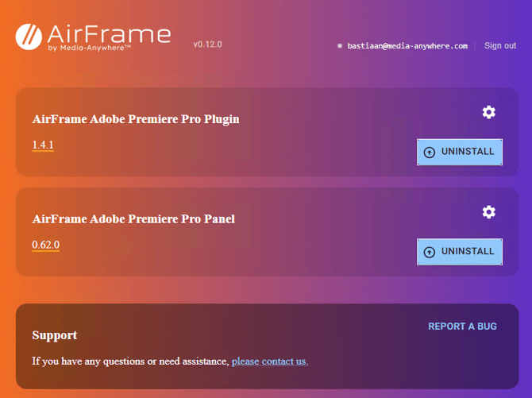The width and height of the screenshot is (532, 398).
Task: Sign out of the account
Action: click(500, 45)
